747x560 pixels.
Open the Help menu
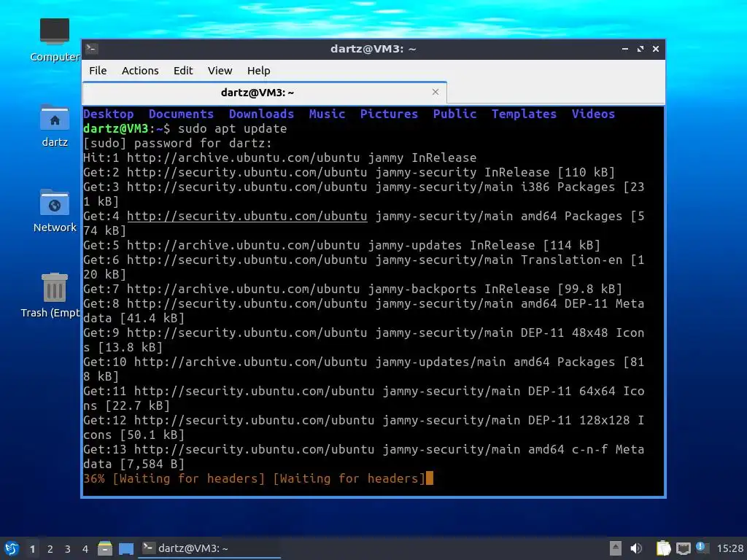point(259,71)
